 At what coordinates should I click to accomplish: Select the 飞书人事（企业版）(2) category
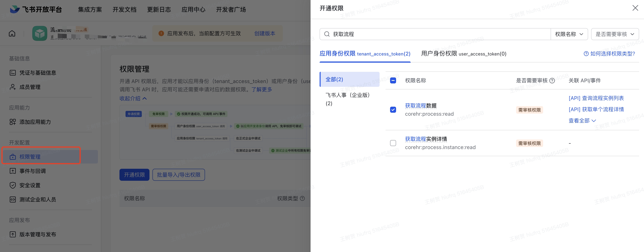(x=350, y=99)
